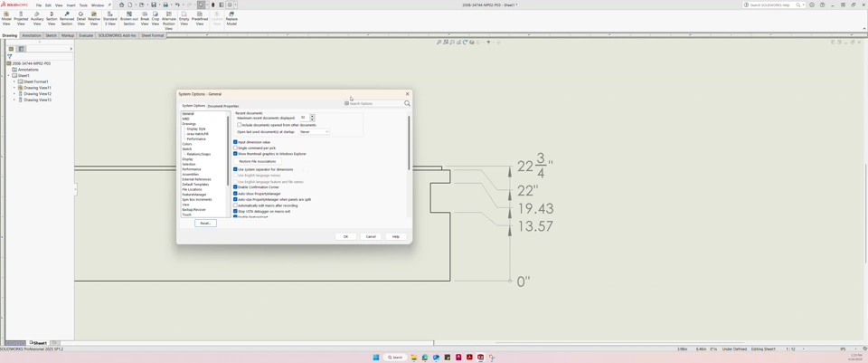The width and height of the screenshot is (868, 363).
Task: Open the Undo history dropdown arrow
Action: [182, 5]
